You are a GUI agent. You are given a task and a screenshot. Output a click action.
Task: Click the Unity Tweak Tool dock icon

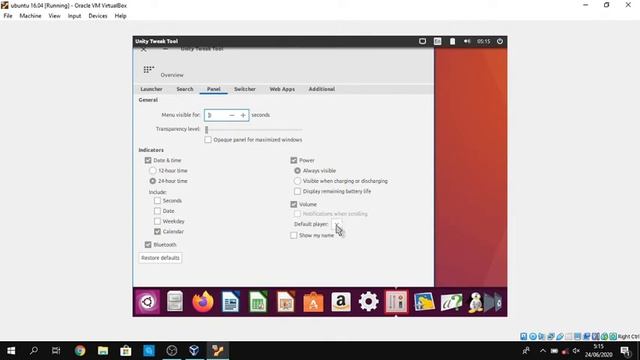click(x=396, y=302)
